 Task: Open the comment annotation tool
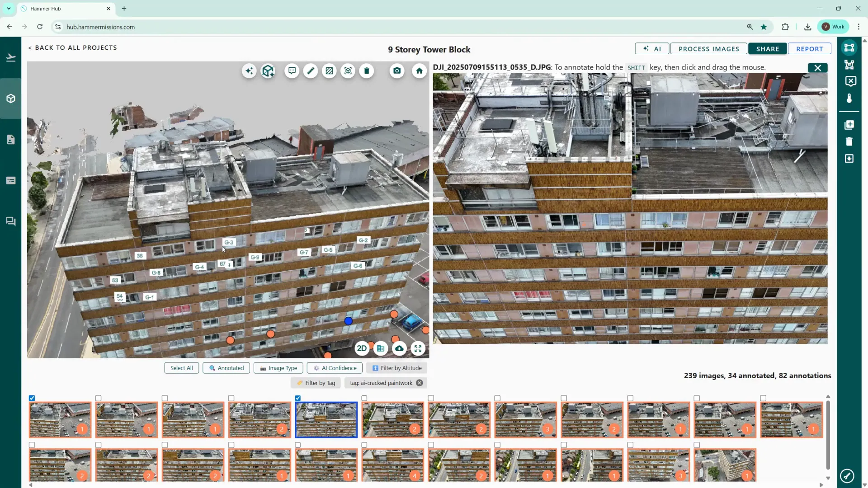click(x=292, y=71)
